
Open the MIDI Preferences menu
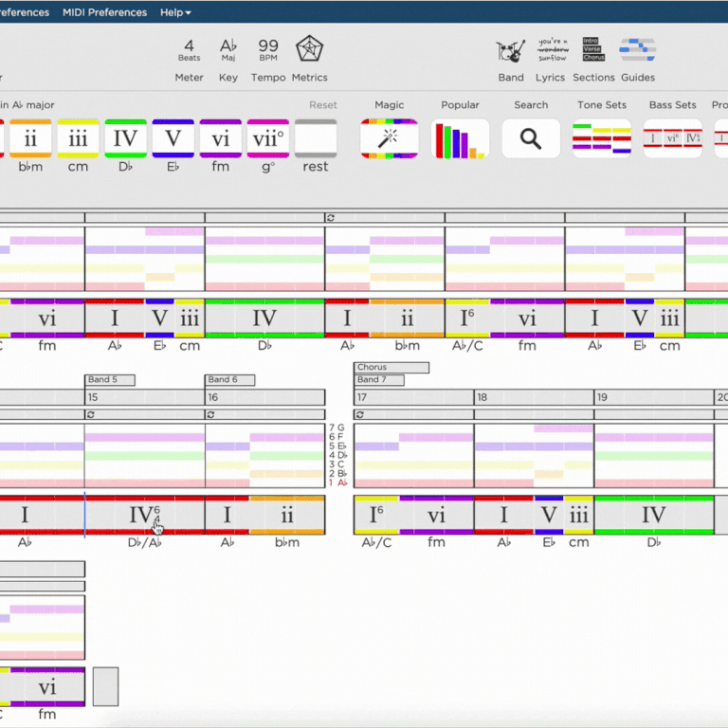(104, 12)
